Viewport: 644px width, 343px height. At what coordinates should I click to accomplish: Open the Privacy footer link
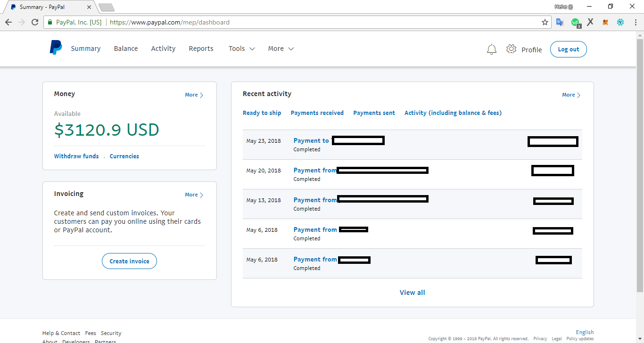point(540,339)
